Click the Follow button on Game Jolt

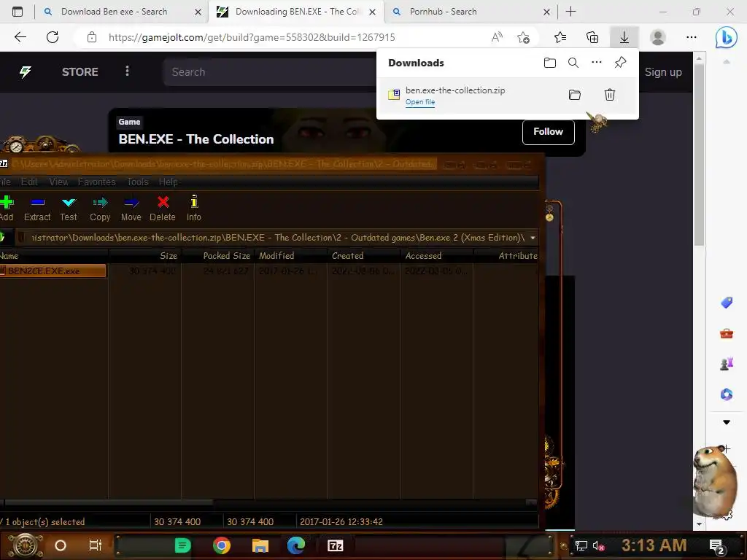[549, 132]
